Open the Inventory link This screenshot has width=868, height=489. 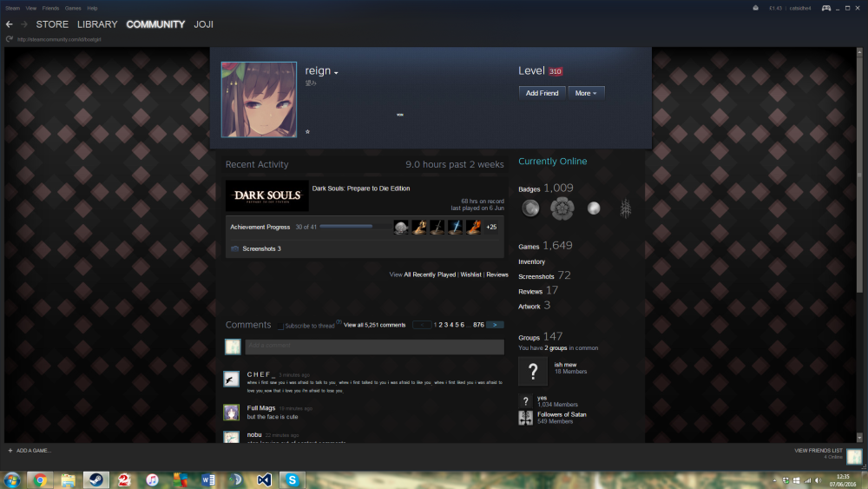tap(531, 262)
